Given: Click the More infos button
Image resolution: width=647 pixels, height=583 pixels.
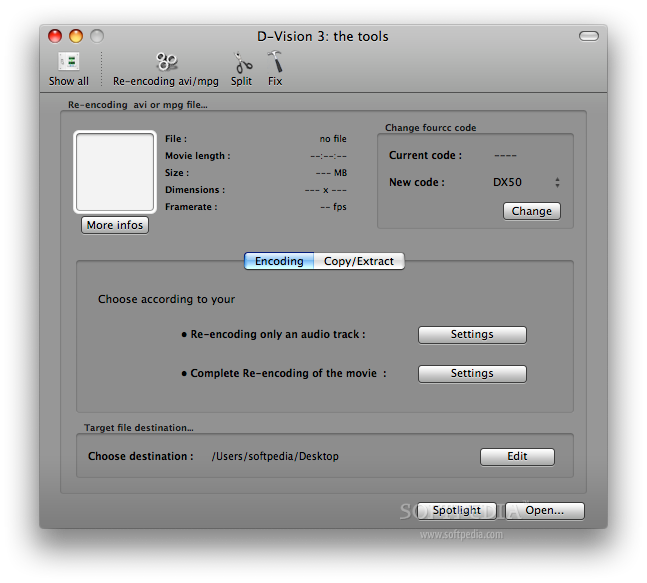Looking at the screenshot, I should click(115, 225).
